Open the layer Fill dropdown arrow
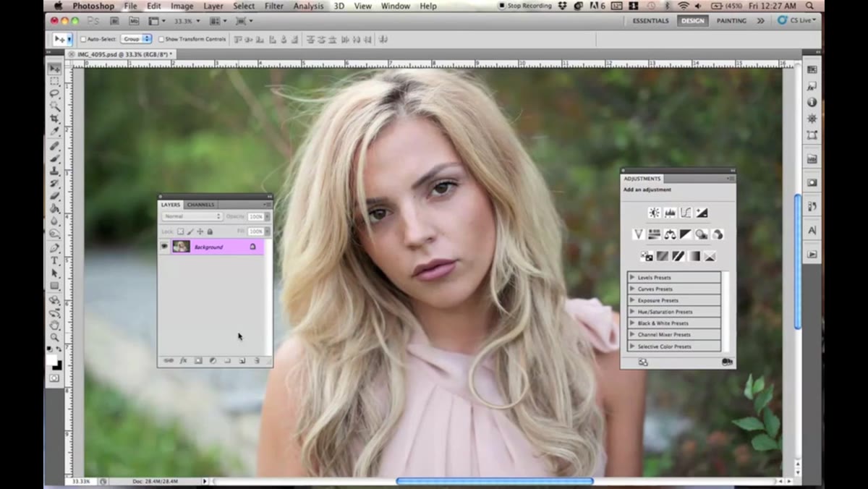Screen dimensions: 868x489 pos(267,231)
